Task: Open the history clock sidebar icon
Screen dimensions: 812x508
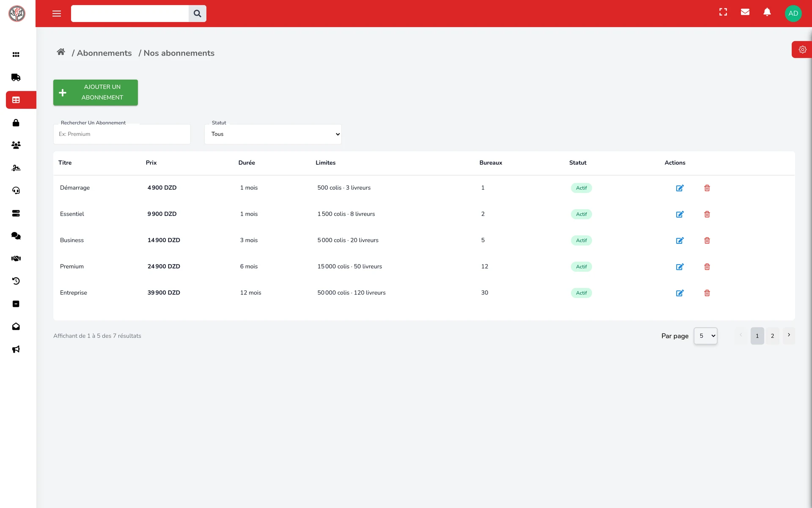Action: point(16,281)
